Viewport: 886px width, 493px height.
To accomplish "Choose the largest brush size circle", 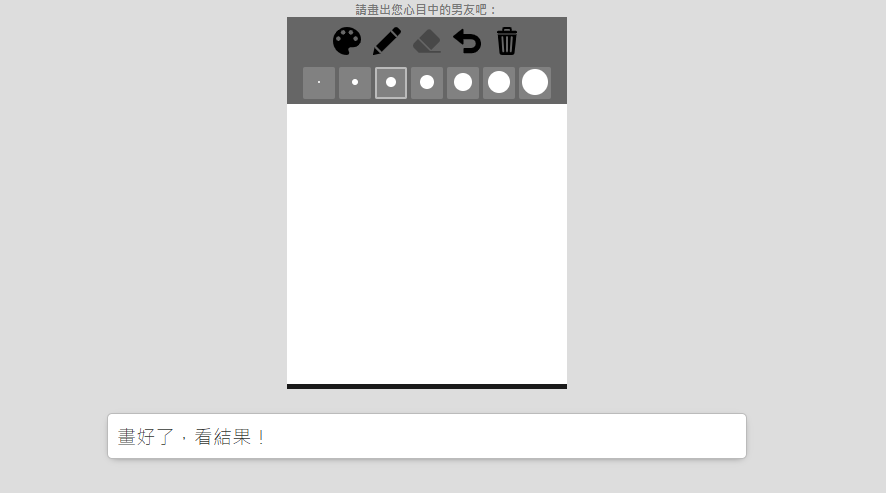I will (535, 83).
